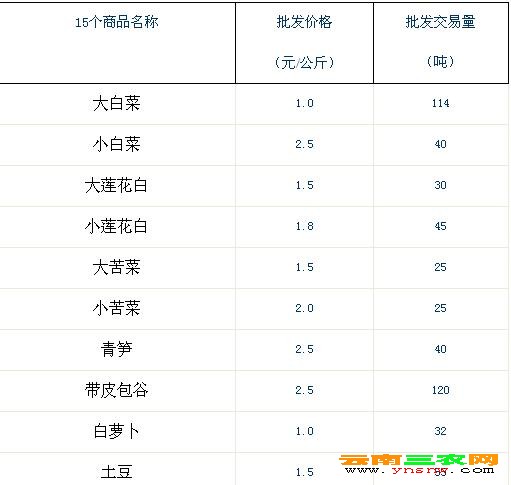
Task: Click the 32 trade volume for 白萝卜
Action: [441, 431]
